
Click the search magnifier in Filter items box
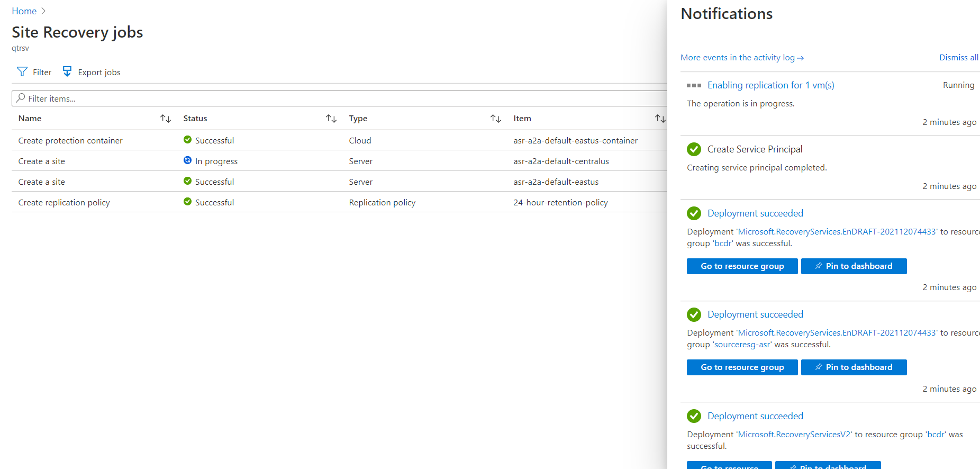click(21, 98)
